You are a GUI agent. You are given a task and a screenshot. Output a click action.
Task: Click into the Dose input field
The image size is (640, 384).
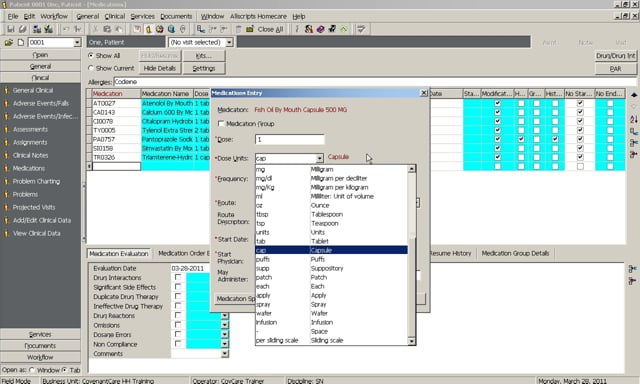click(x=290, y=140)
